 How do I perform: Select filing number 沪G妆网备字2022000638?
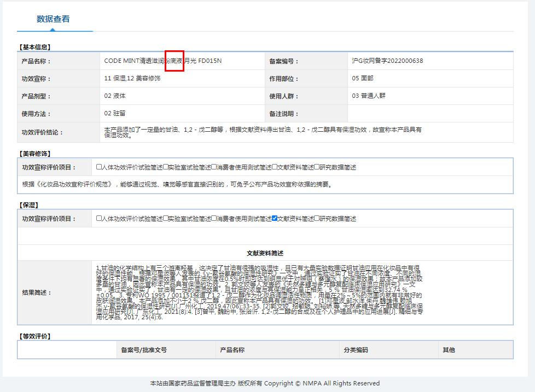point(387,61)
